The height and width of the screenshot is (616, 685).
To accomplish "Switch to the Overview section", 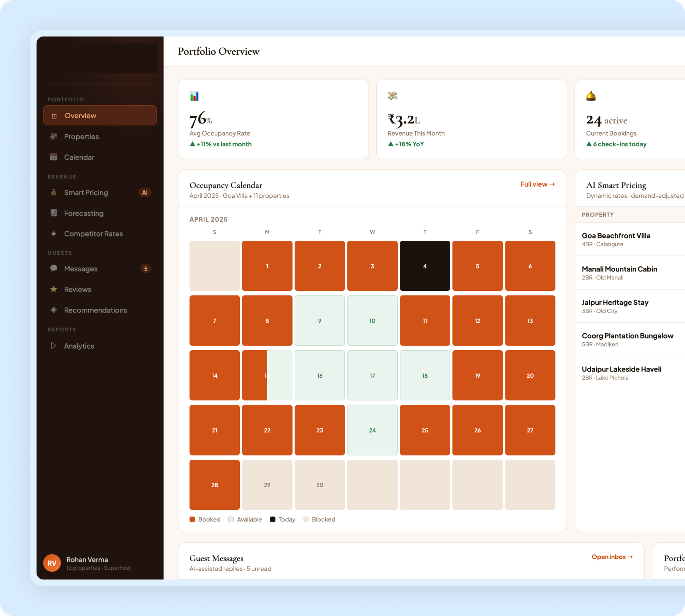I will 80,115.
